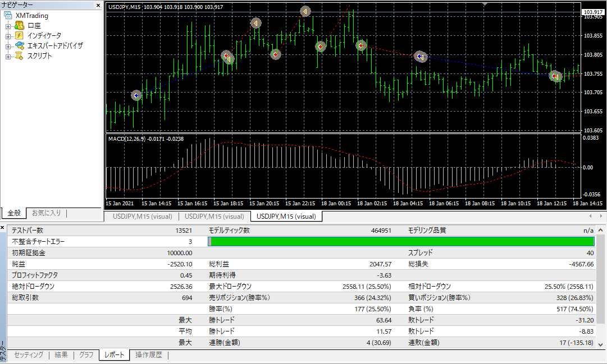Expand the スクリプト tree node
Screen dimensions: 607x364
click(8, 57)
